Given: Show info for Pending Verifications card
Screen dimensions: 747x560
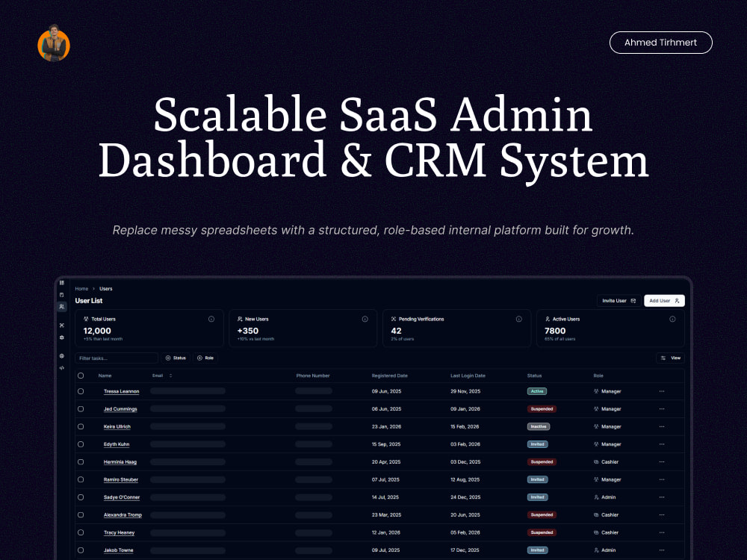Looking at the screenshot, I should click(519, 319).
